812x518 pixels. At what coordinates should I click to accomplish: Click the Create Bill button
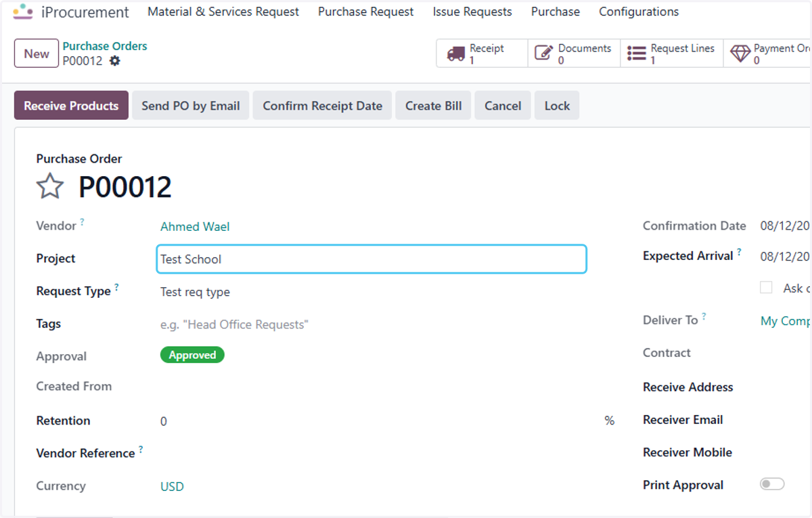click(434, 106)
